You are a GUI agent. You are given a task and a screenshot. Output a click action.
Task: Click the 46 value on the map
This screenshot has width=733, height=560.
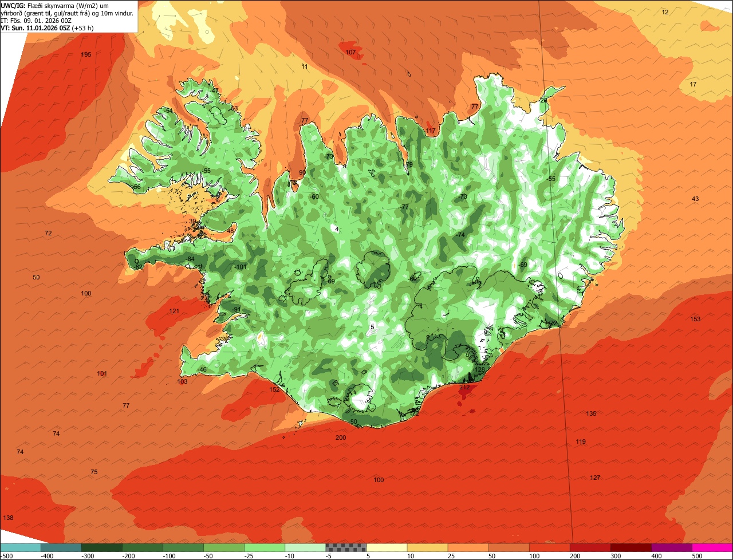(x=203, y=369)
